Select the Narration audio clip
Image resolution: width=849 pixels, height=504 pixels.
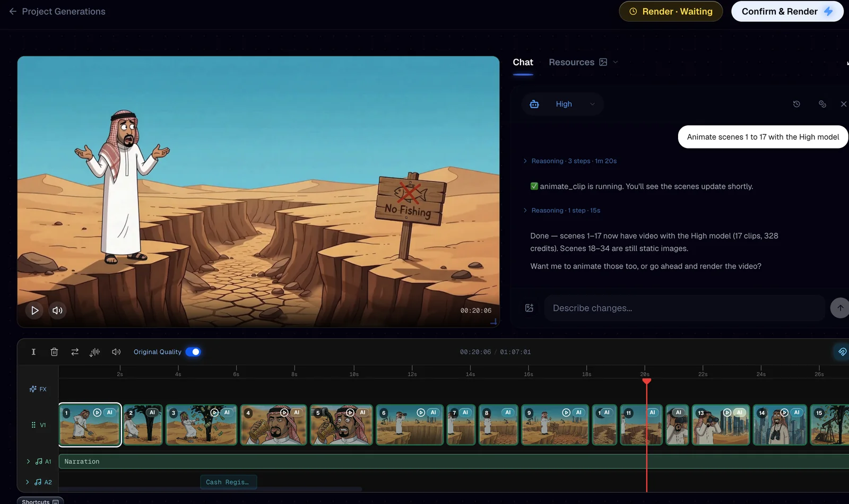(x=454, y=462)
